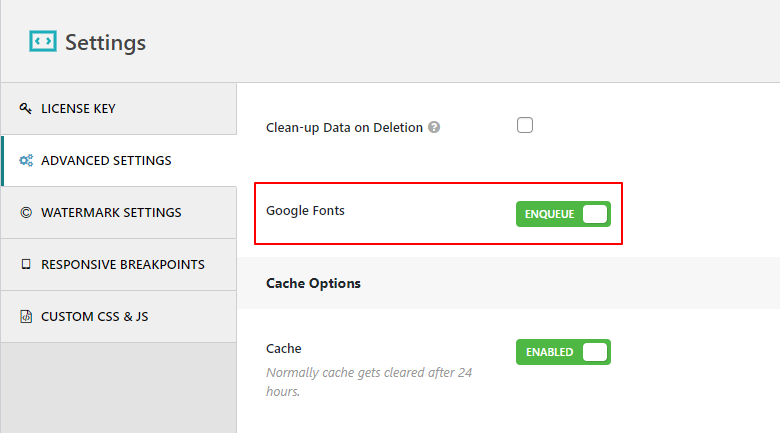Click the Settings logo icon in header
The image size is (780, 433).
pyautogui.click(x=43, y=41)
